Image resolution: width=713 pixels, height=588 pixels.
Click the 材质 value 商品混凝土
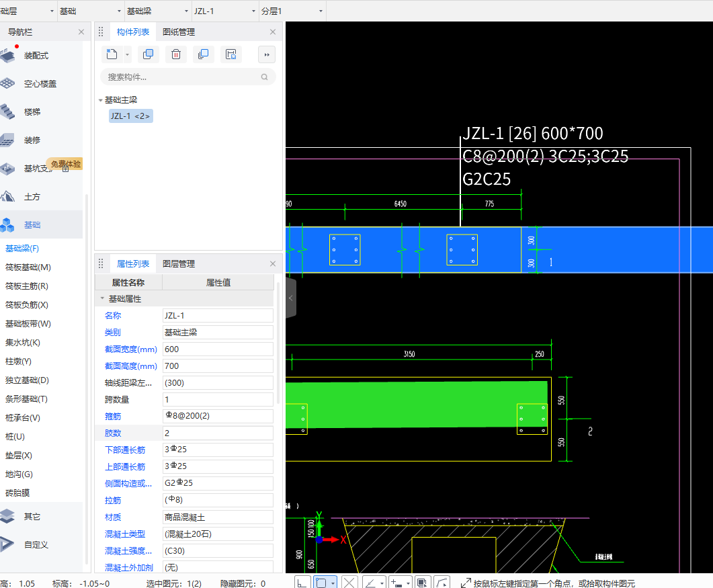pos(218,517)
